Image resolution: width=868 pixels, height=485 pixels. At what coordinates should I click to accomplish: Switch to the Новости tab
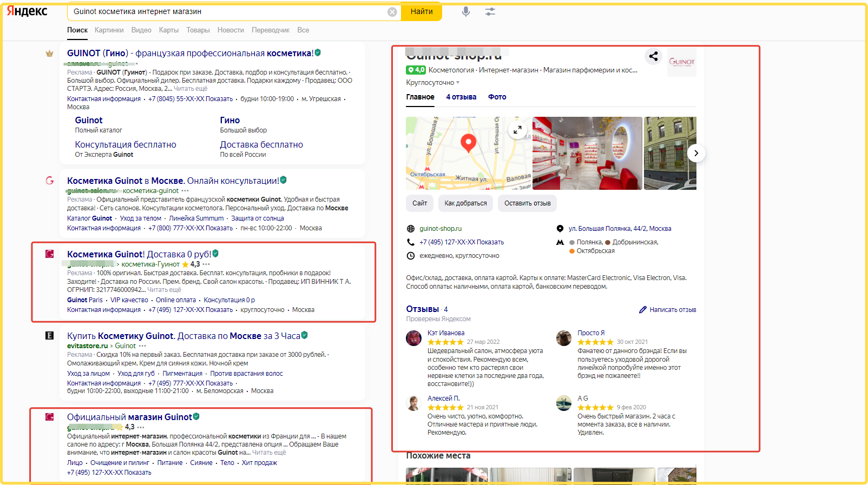coord(231,30)
